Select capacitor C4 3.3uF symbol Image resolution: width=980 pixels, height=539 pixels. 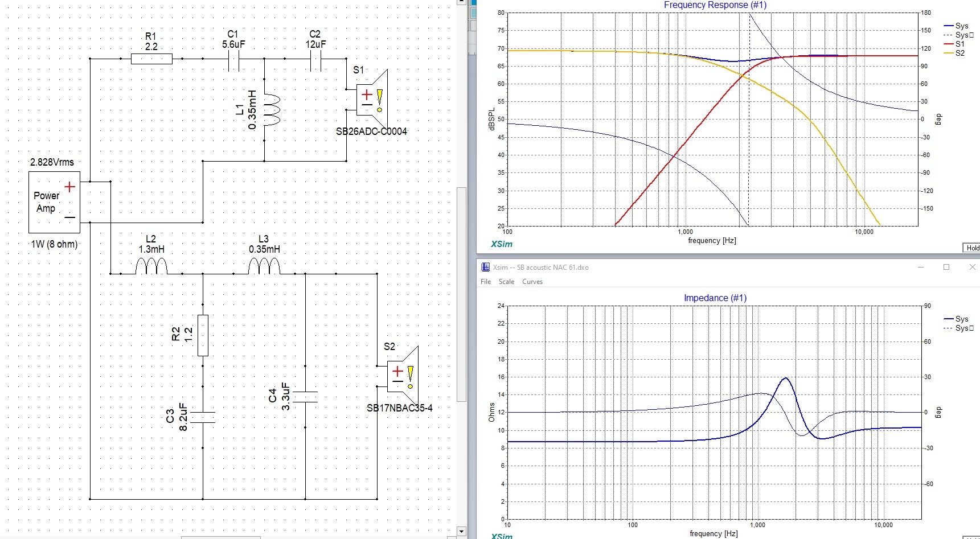tap(305, 397)
